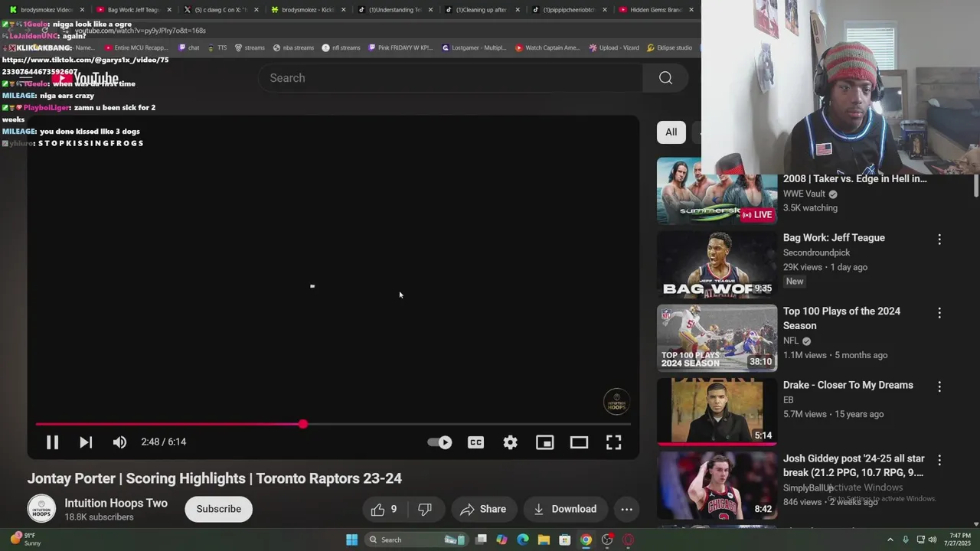Share the Jontay Porter video
This screenshot has width=980, height=551.
pos(483,509)
